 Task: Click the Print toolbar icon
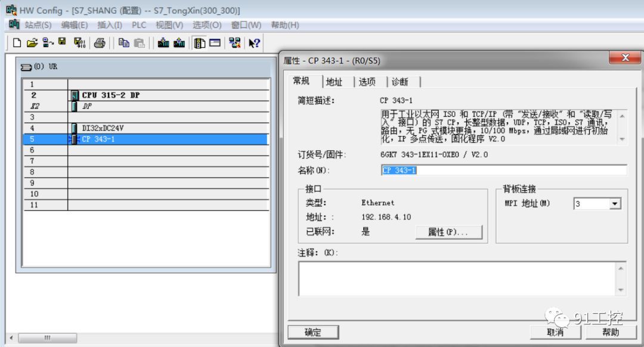coord(100,43)
